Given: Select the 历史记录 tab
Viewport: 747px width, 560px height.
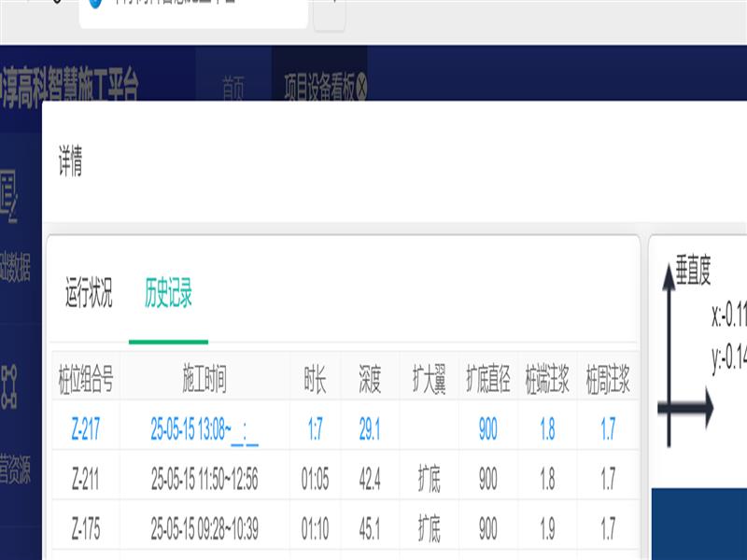Looking at the screenshot, I should [168, 295].
